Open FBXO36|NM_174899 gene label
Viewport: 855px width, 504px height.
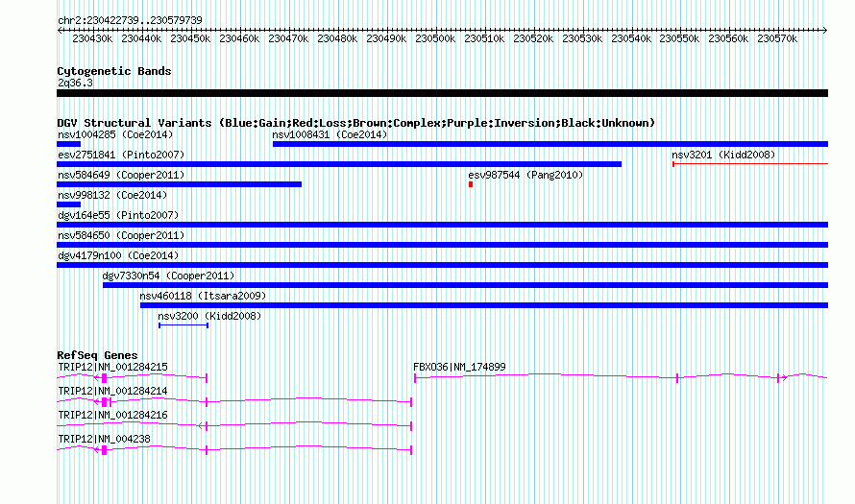(x=459, y=367)
